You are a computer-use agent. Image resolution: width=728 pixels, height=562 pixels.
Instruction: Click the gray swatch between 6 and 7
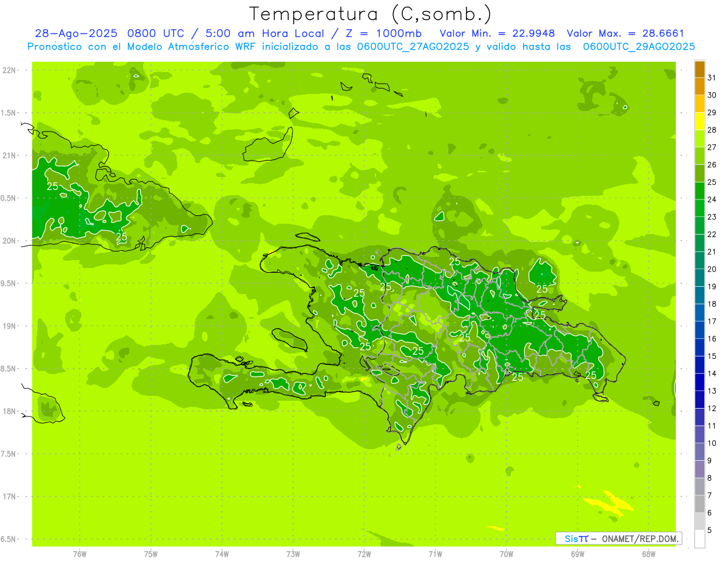tap(699, 504)
